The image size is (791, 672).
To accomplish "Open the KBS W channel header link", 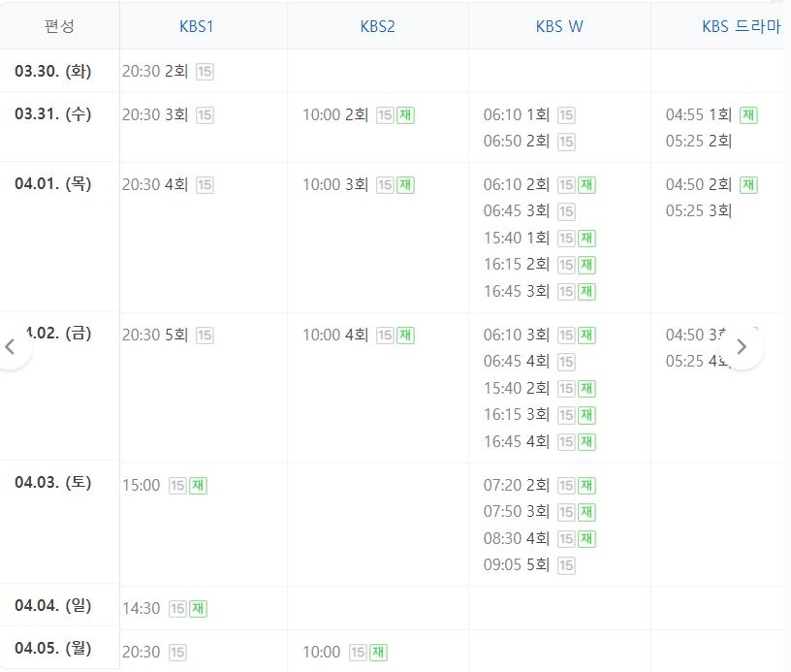I will coord(559,26).
